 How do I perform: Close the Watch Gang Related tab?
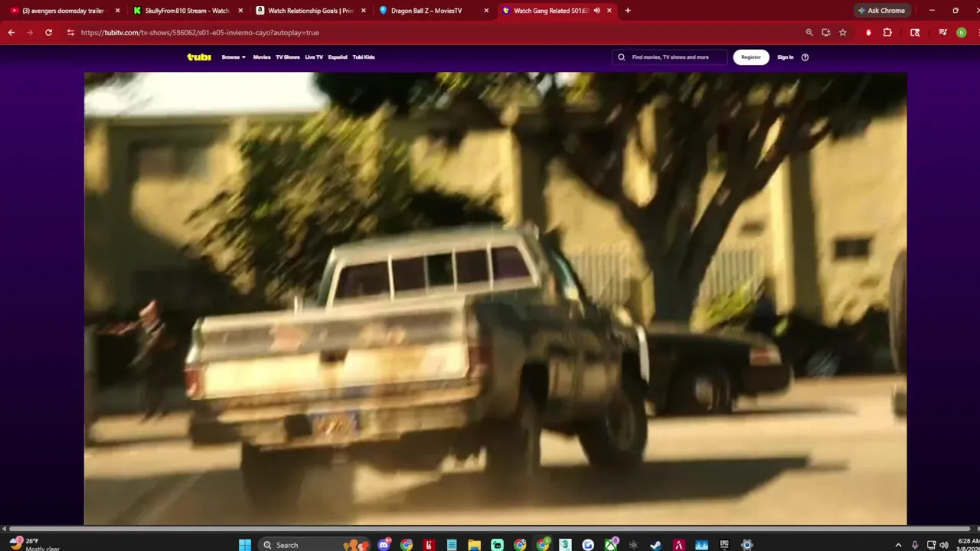point(609,11)
